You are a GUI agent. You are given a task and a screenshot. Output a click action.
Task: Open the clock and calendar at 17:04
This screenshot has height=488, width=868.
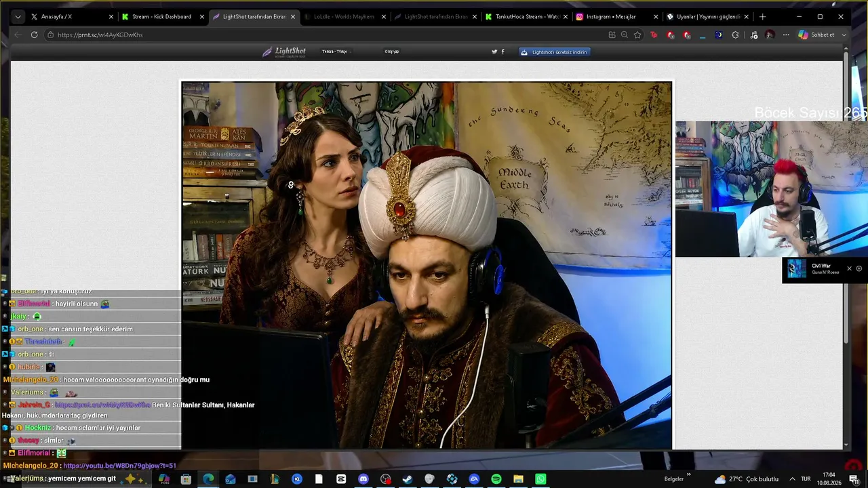pos(829,479)
